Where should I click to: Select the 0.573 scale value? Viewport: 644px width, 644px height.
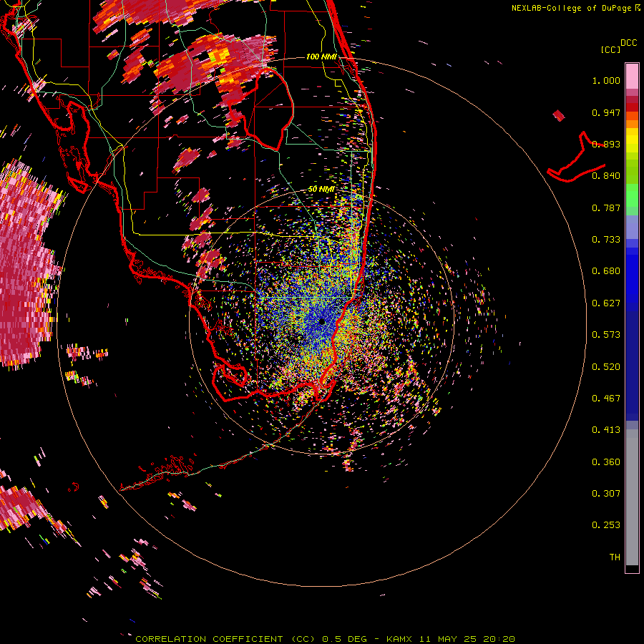606,335
